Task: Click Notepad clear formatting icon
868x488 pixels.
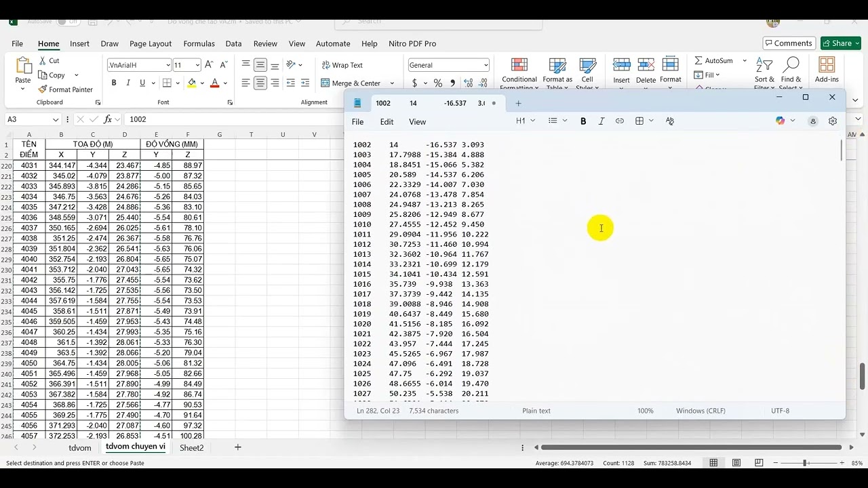Action: coord(670,121)
